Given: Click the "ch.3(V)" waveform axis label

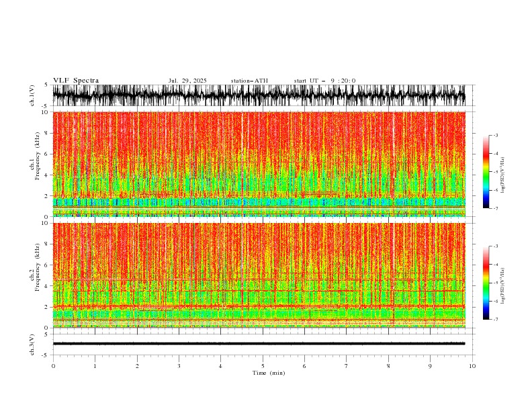Looking at the screenshot, I should tap(32, 345).
